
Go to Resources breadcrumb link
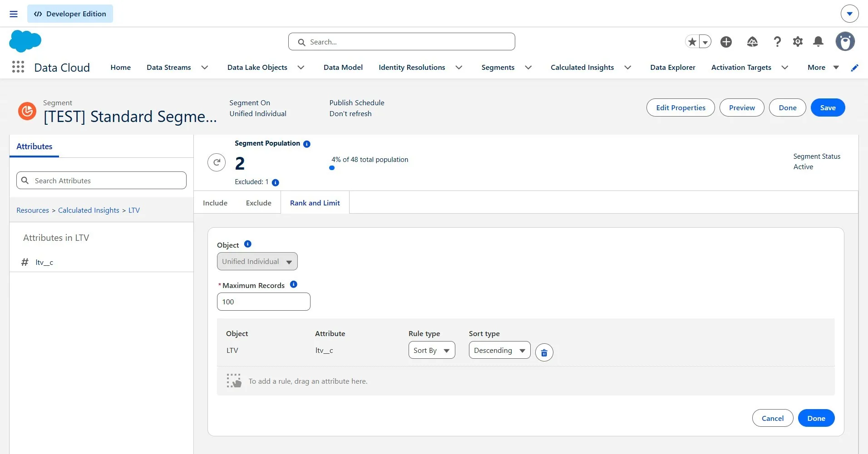(x=33, y=210)
